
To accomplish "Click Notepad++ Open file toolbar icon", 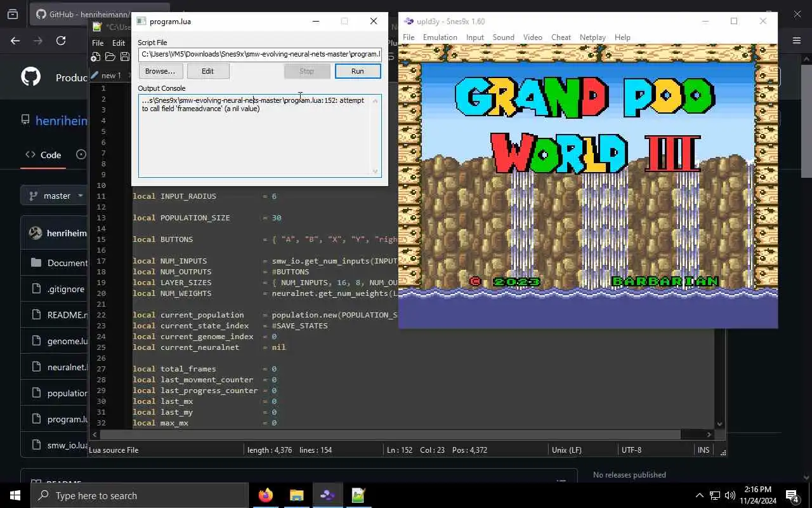I will point(110,57).
